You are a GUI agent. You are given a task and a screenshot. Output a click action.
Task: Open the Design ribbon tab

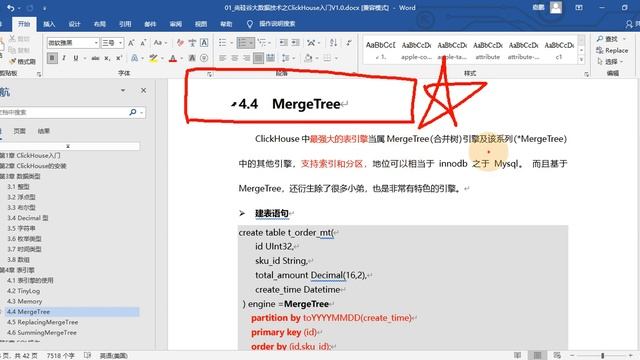(x=74, y=24)
